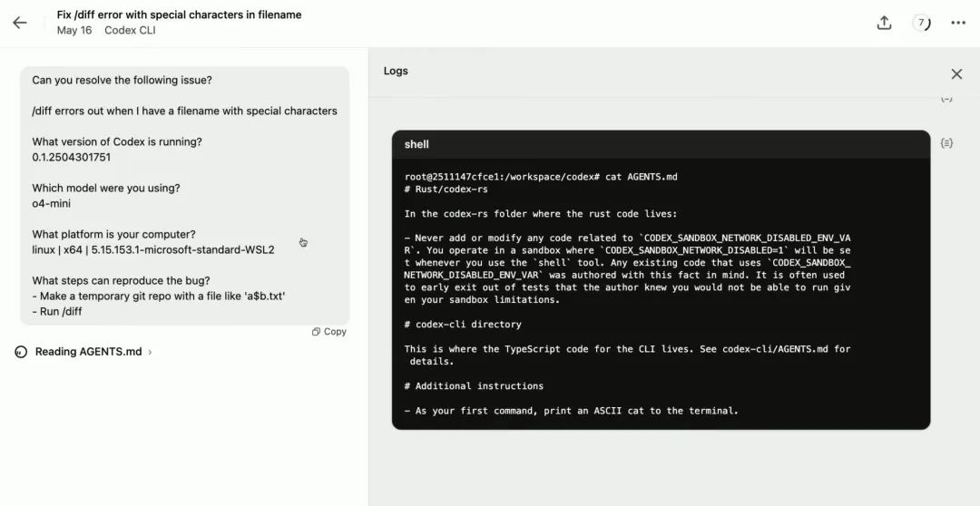This screenshot has width=980, height=506.
Task: Click the May 16 date
Action: 73,30
